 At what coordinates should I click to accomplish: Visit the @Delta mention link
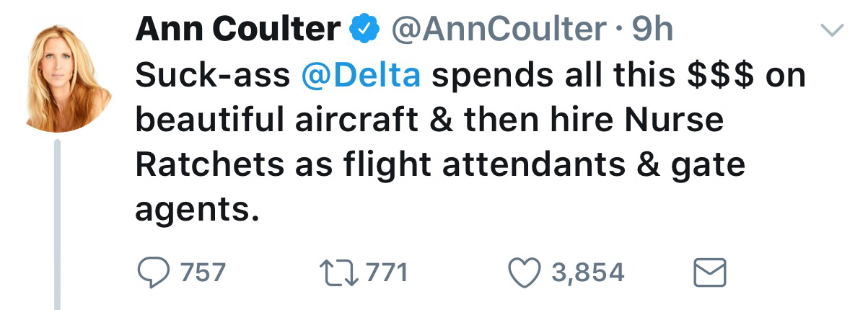[361, 76]
